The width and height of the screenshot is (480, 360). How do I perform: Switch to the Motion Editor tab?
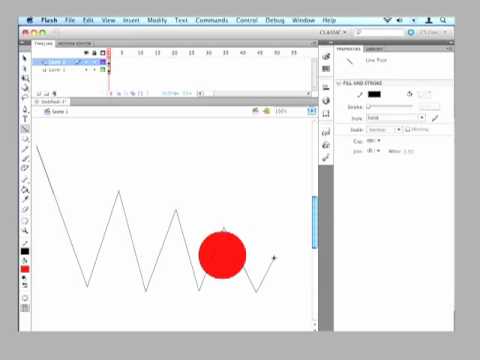tap(75, 44)
